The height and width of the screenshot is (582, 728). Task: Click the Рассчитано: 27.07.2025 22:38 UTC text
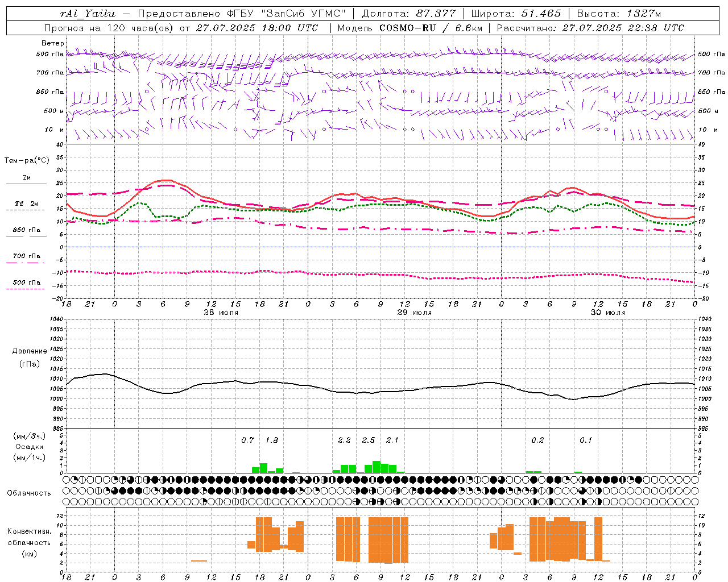[x=590, y=28]
